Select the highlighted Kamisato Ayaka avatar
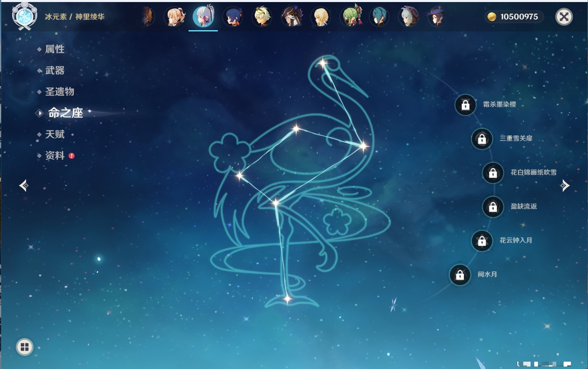 (203, 17)
